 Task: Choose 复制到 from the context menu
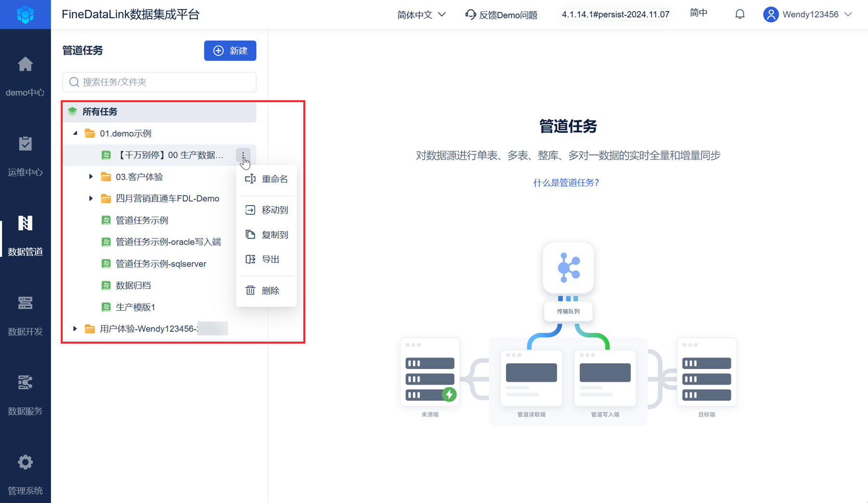click(x=267, y=235)
